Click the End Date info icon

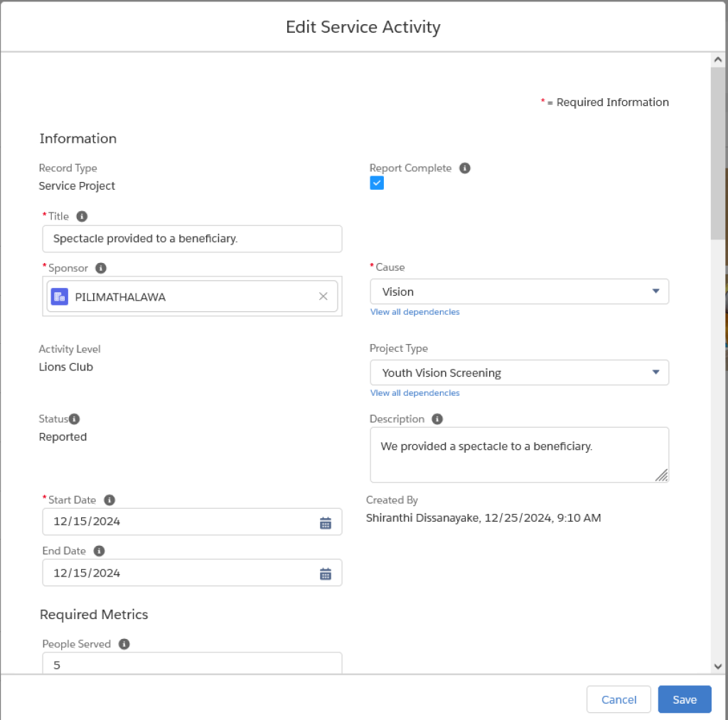click(99, 551)
